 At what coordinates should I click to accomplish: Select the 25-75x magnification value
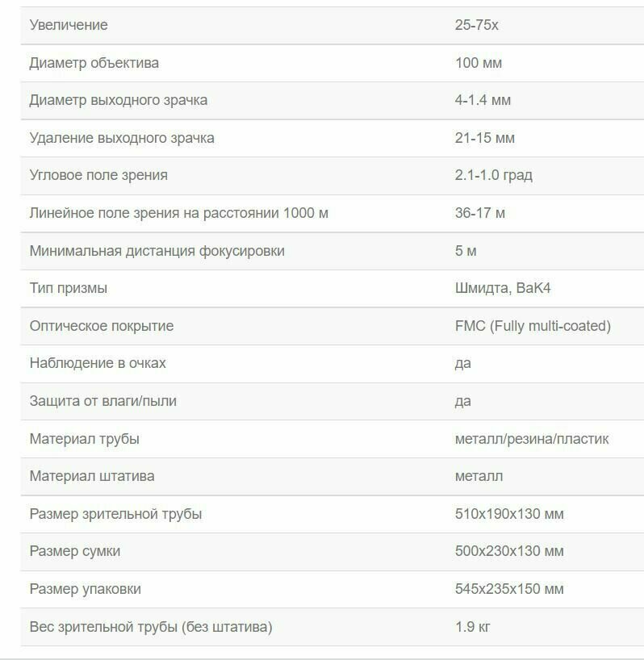pos(476,25)
